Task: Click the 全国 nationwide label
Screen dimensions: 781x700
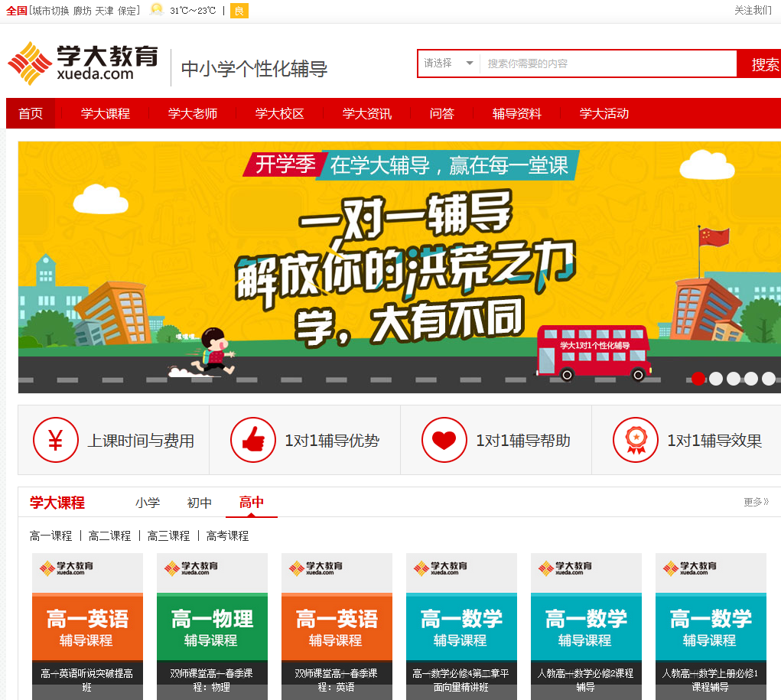Action: coord(16,11)
